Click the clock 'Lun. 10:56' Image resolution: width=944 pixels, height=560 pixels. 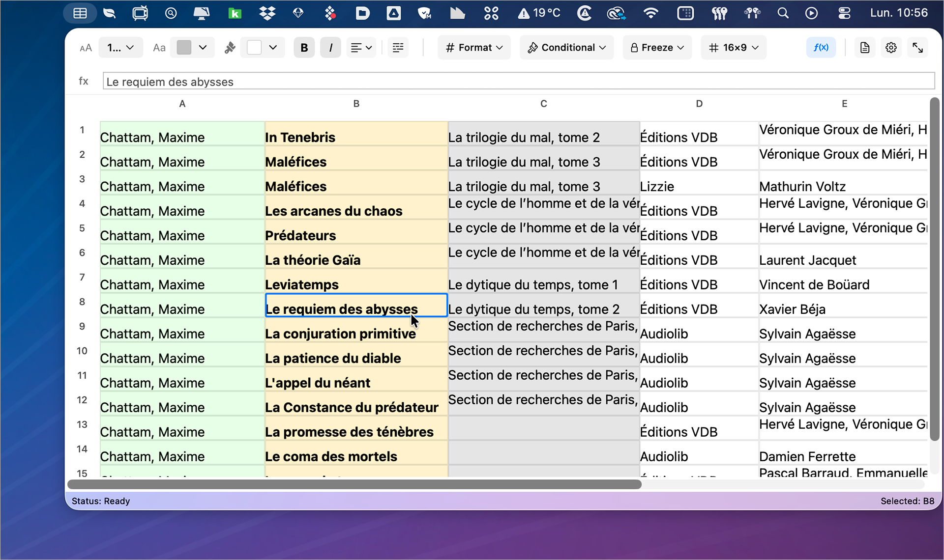coord(899,13)
